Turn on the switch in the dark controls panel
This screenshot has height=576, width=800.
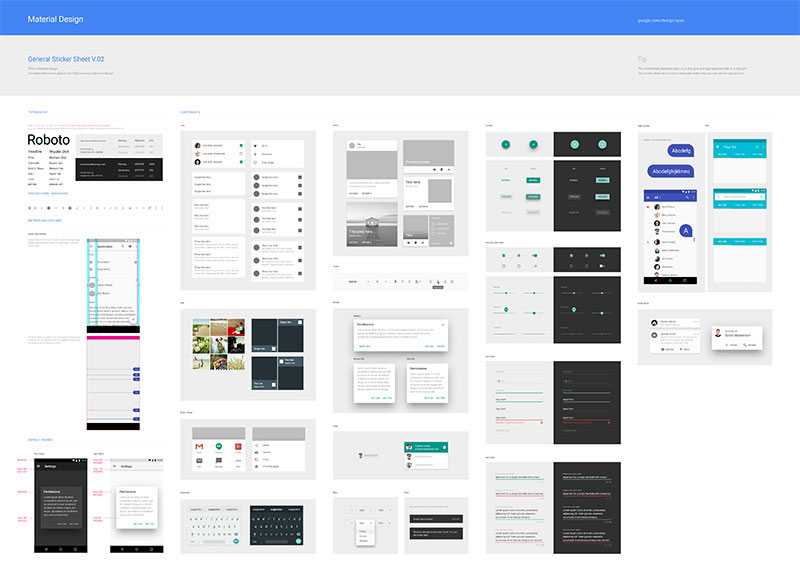(602, 255)
